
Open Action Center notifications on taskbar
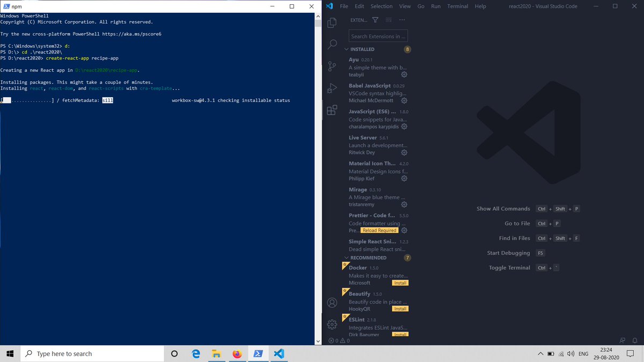(x=631, y=354)
